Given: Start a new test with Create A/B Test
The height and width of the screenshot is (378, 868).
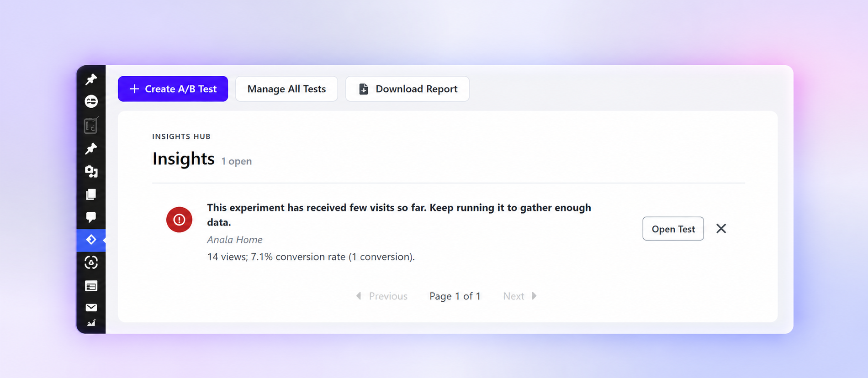Looking at the screenshot, I should point(173,89).
